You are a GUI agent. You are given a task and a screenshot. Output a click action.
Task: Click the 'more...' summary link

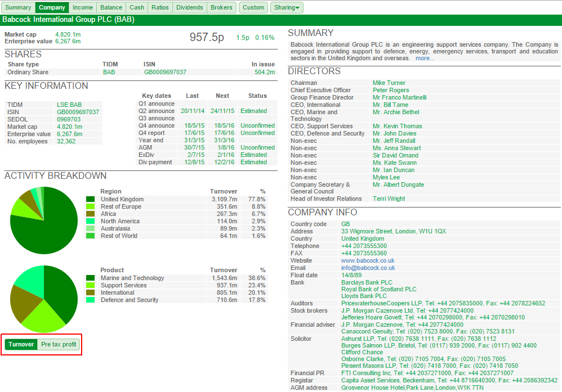click(425, 58)
